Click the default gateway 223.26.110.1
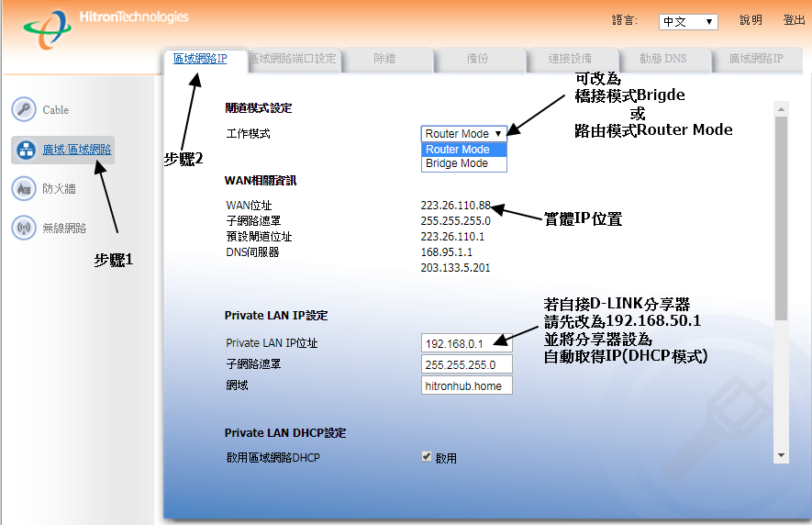The height and width of the screenshot is (525, 812). [x=452, y=236]
